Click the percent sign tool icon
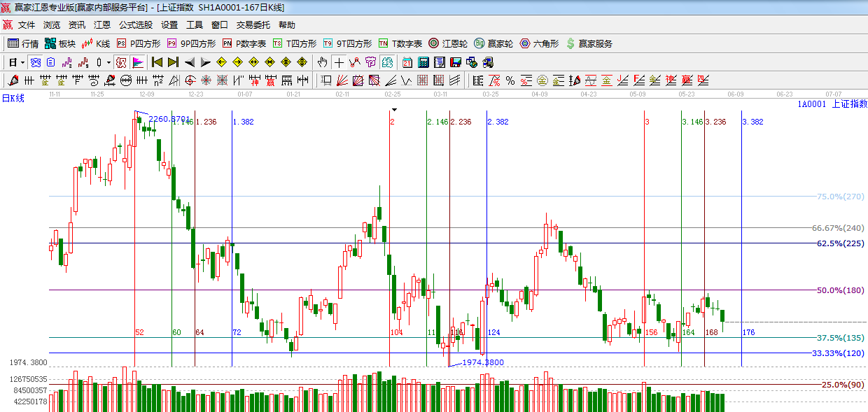Screen dimensions: 868x412 (510, 80)
